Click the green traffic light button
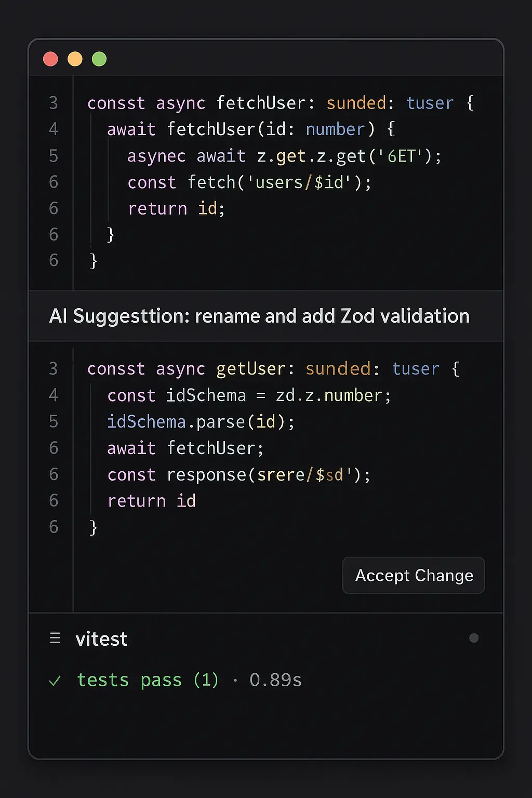The height and width of the screenshot is (798, 532). click(x=99, y=59)
